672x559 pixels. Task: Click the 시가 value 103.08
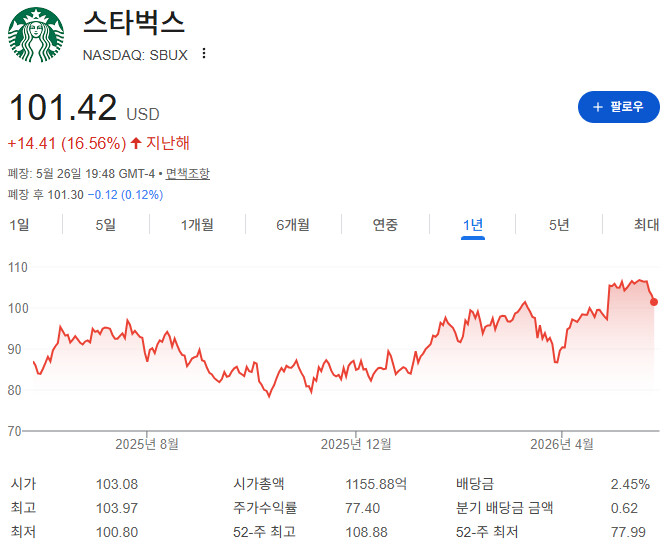pyautogui.click(x=117, y=484)
